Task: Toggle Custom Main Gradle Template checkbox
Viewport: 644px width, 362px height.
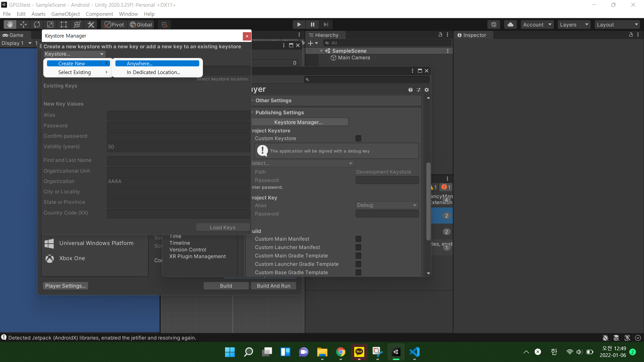Action: click(x=358, y=256)
